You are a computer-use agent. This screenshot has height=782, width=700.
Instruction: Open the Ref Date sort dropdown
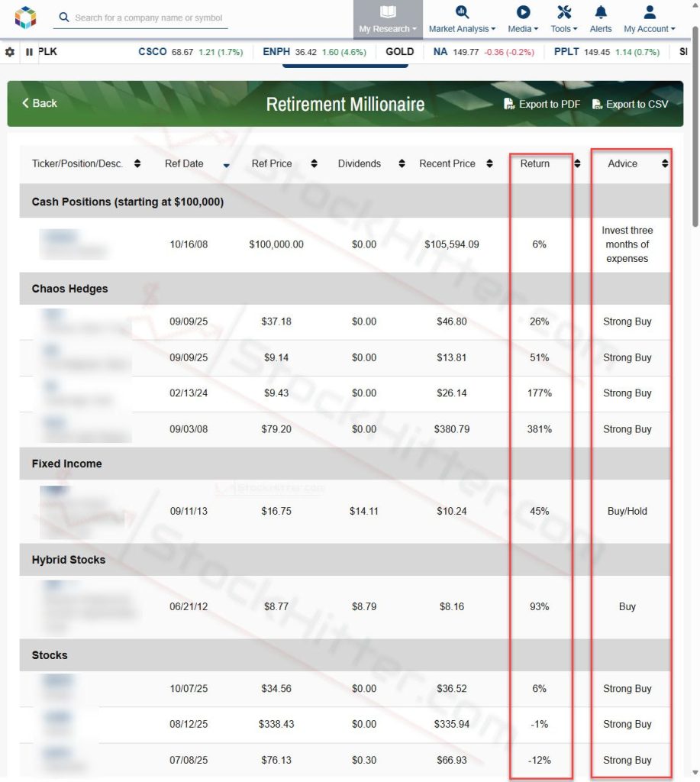pos(226,163)
